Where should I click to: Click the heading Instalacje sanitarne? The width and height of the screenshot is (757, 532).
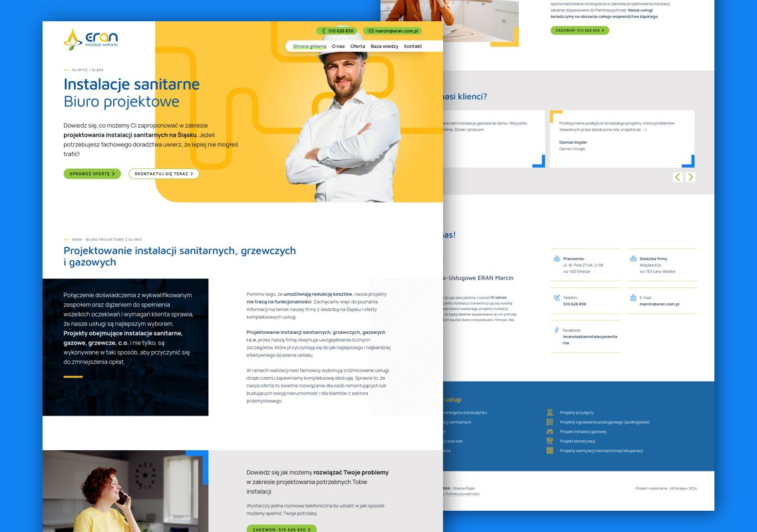click(131, 84)
